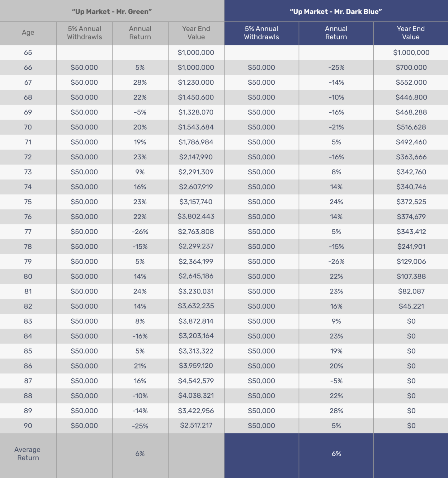This screenshot has width=448, height=478.
Task: Select the $372,525 year end value
Action: tap(411, 202)
